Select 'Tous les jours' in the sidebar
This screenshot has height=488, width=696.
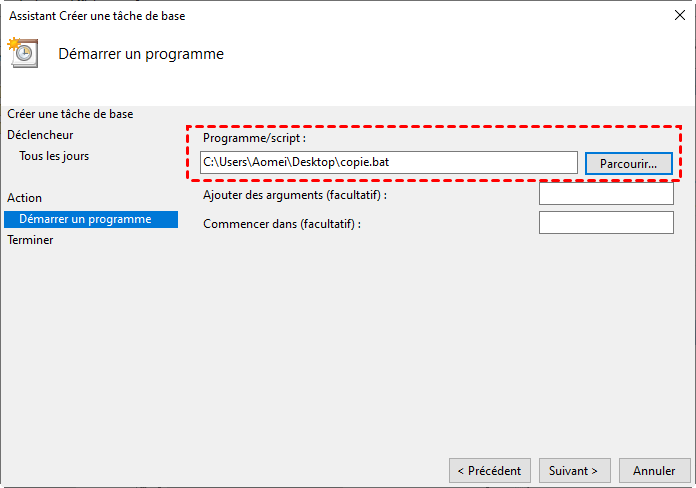(54, 156)
